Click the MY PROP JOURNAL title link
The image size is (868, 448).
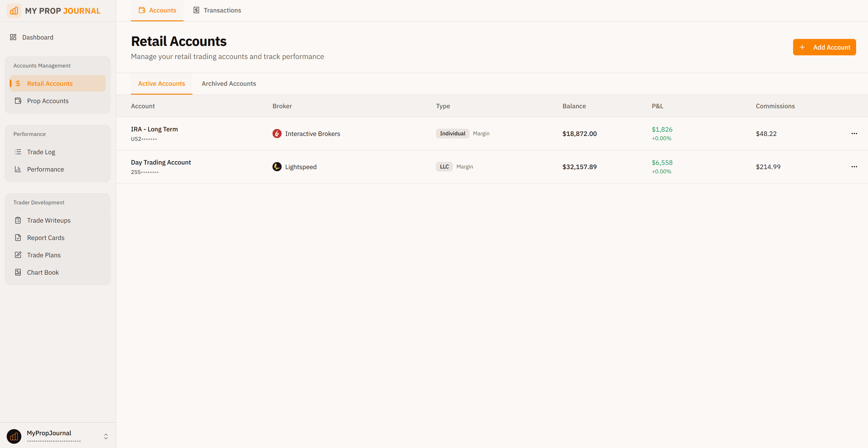pos(63,11)
